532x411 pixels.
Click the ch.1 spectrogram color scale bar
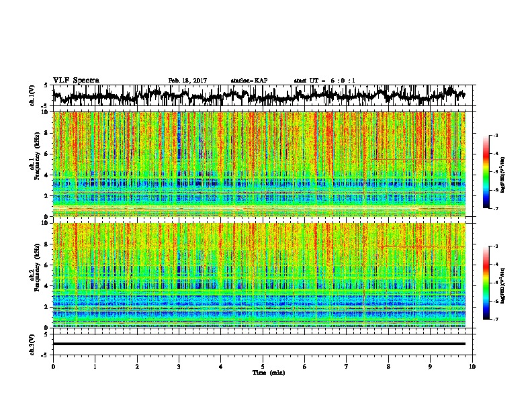click(x=486, y=172)
